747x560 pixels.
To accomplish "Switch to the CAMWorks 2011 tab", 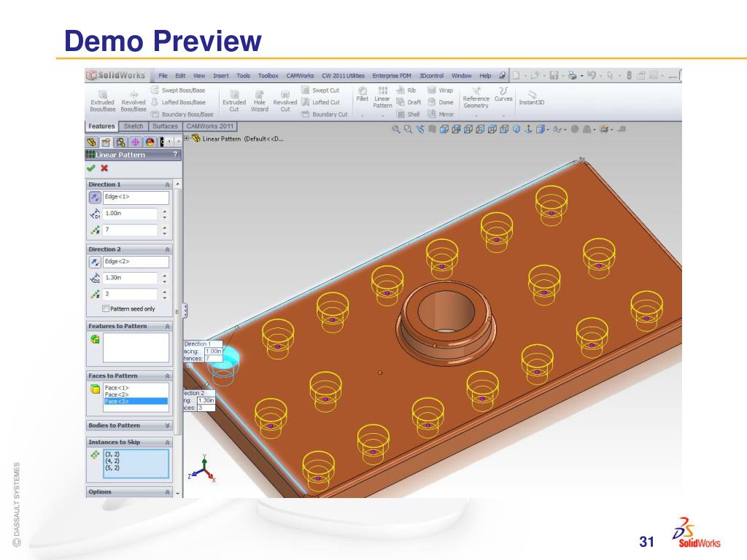I will pos(209,126).
